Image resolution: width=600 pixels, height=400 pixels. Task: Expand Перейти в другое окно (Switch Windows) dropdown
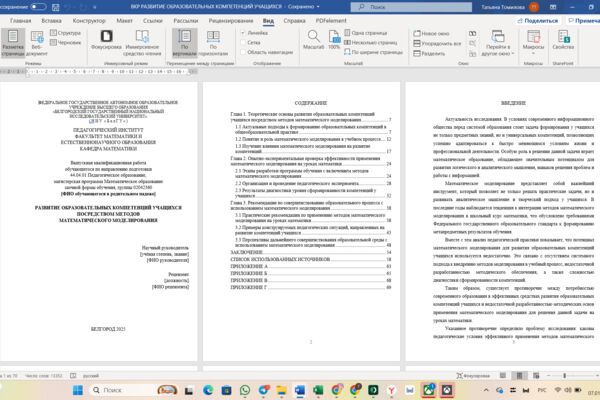point(497,44)
